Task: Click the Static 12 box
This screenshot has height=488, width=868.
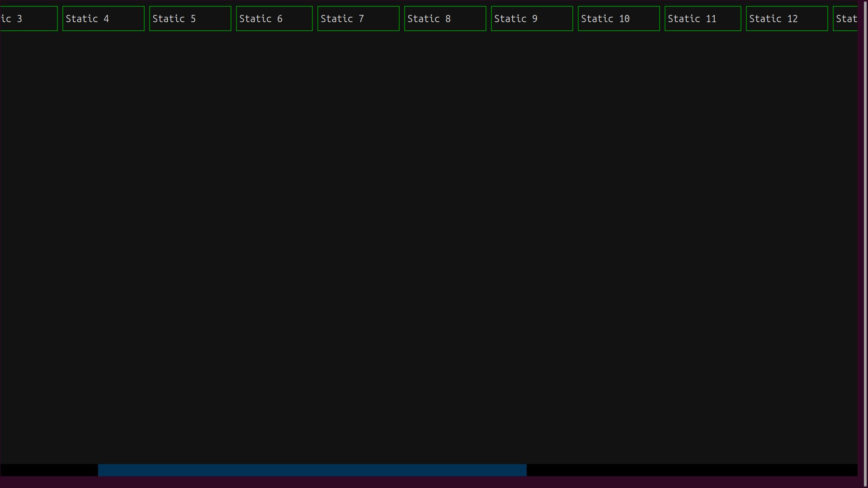Action: pos(787,19)
